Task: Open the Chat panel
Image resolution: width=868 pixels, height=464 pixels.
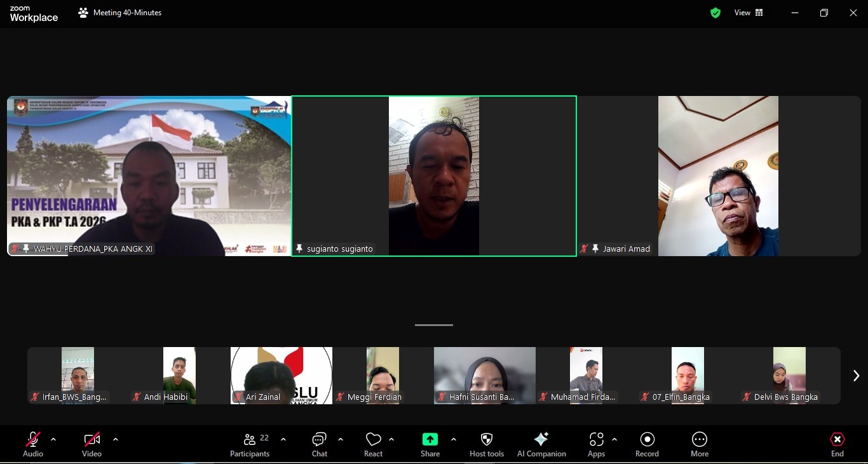Action: (320, 444)
